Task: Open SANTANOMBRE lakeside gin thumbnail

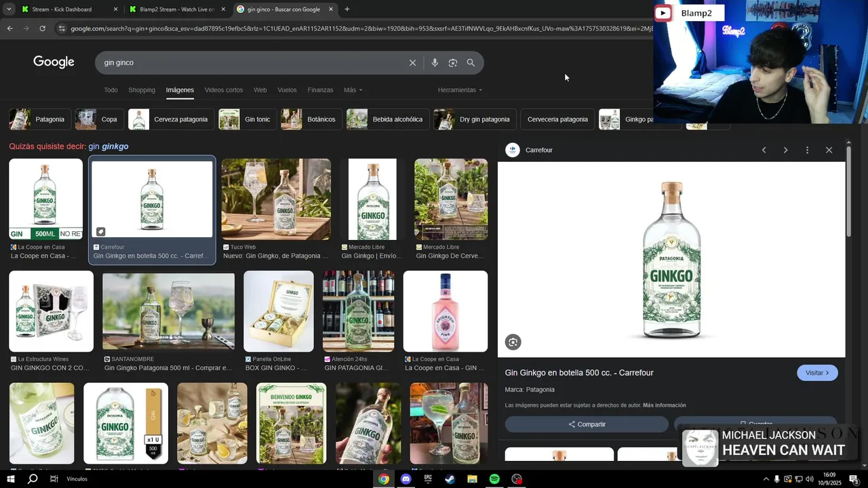Action: 168,311
